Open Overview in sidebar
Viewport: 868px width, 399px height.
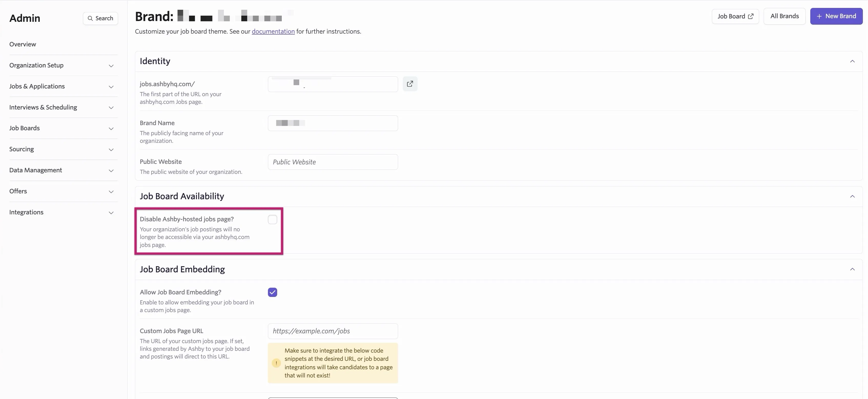(x=23, y=44)
